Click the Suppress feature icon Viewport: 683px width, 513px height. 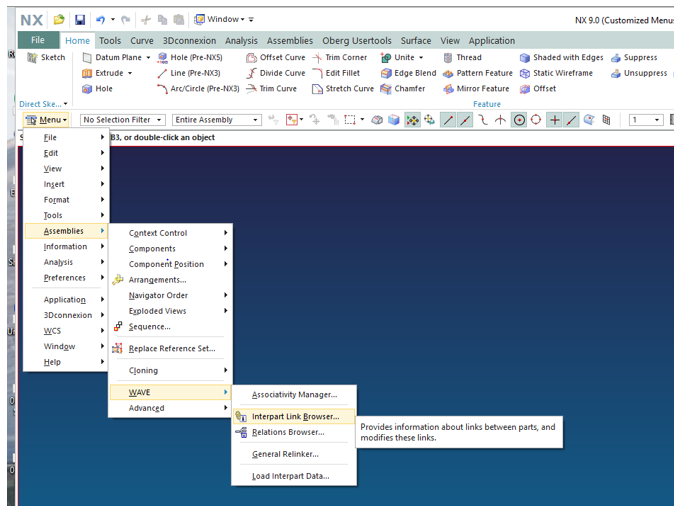(615, 57)
